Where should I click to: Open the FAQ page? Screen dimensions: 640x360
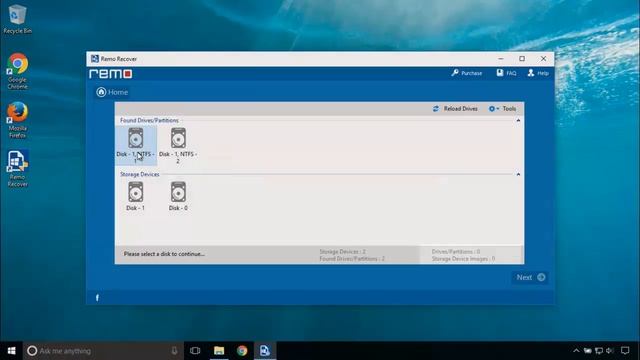pos(506,73)
